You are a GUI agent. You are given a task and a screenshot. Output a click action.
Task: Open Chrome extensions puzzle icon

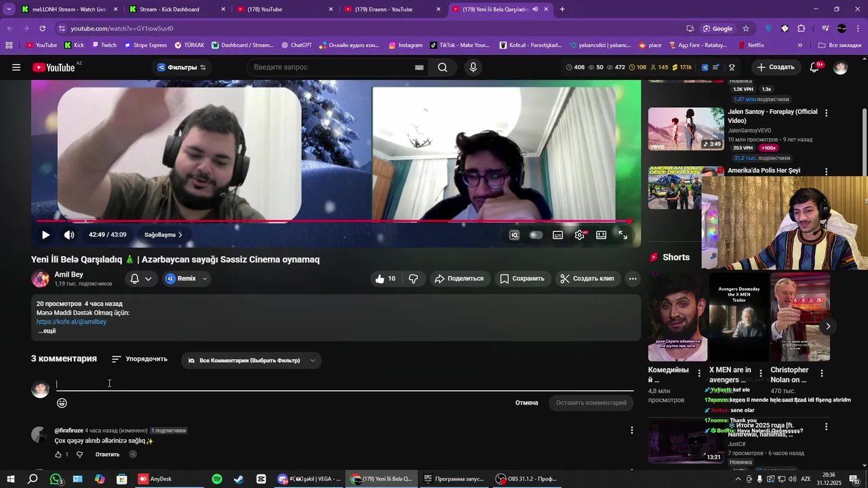tap(802, 28)
